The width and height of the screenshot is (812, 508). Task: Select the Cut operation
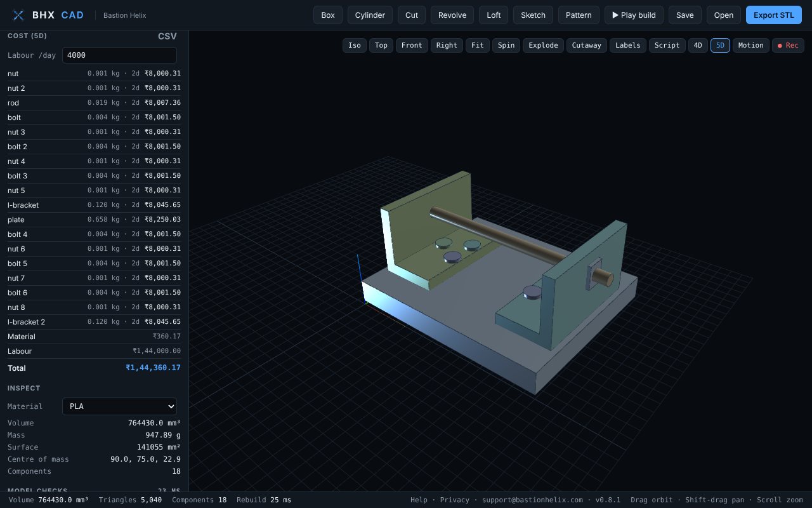412,15
